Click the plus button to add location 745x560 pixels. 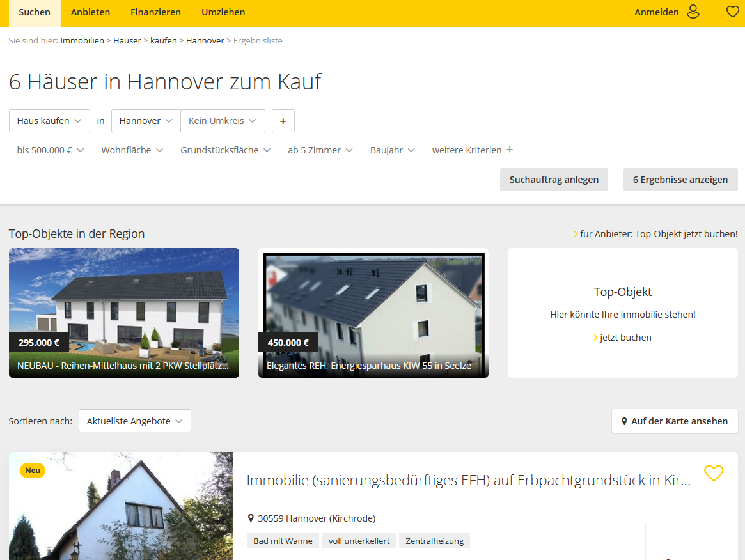pos(283,121)
